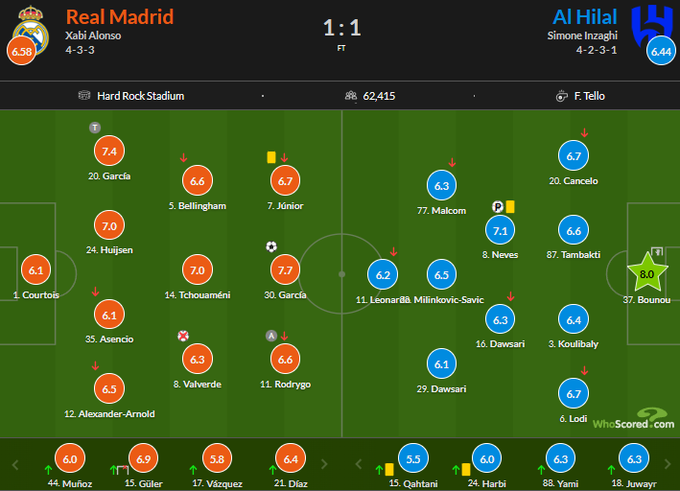Show next Real Madrid substitutes with right arrow
680x491 pixels.
coord(327,464)
